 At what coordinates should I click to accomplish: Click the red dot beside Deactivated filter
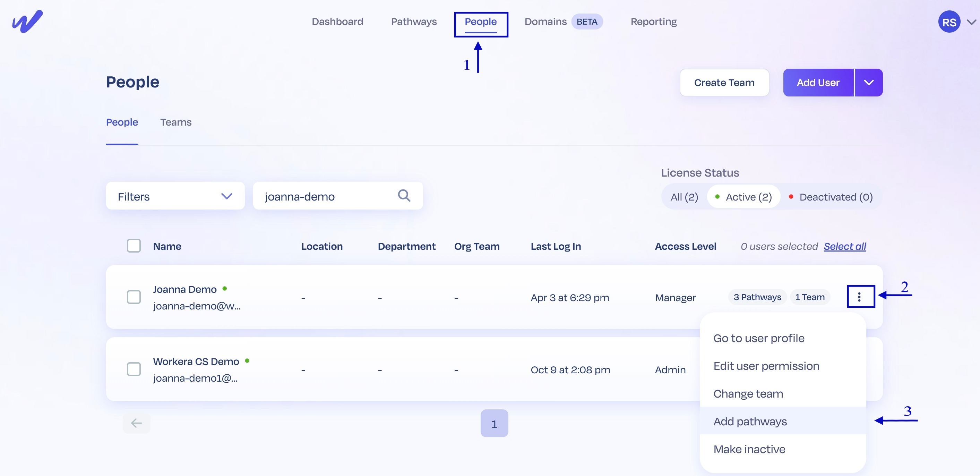coord(792,197)
